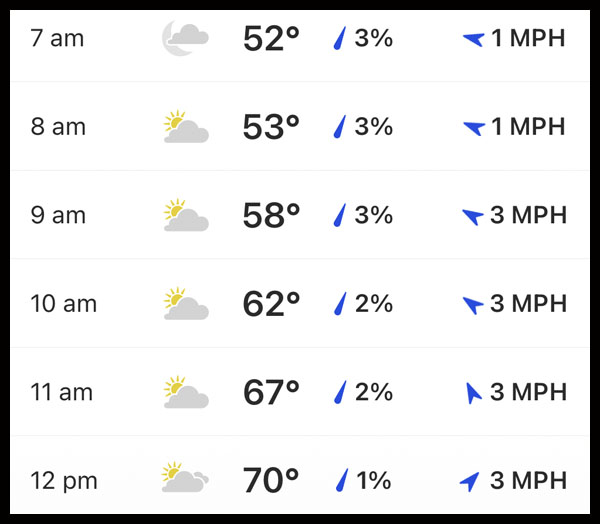The width and height of the screenshot is (600, 524).
Task: Click the 52° temperature reading
Action: click(271, 39)
